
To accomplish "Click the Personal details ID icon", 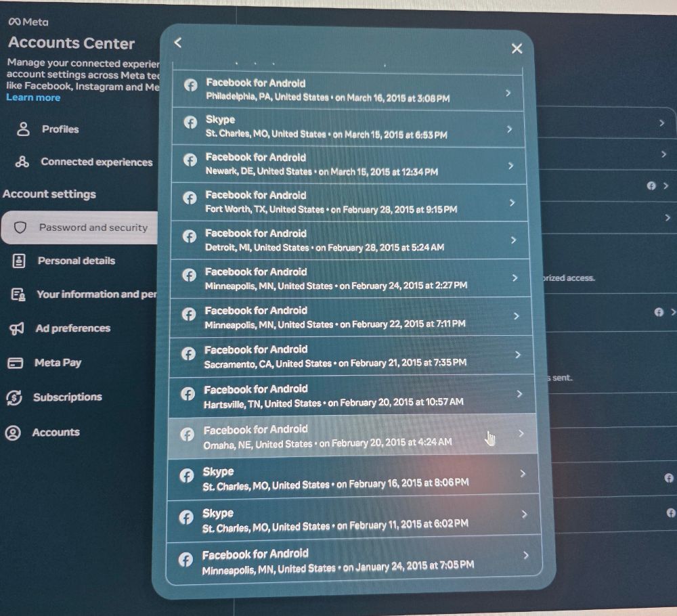I will (x=18, y=261).
